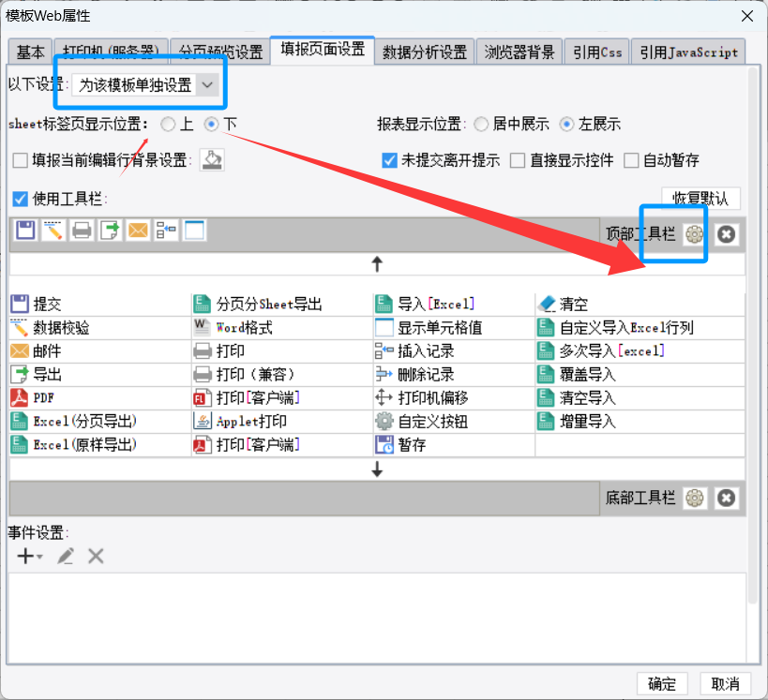Select the 导出 button item
Screen dimensions: 768x700
[x=100, y=375]
